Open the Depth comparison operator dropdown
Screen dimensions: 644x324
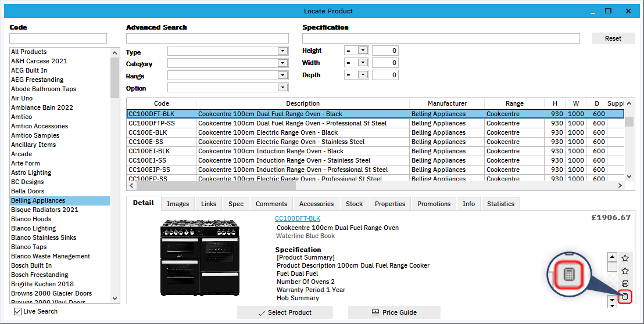click(362, 75)
